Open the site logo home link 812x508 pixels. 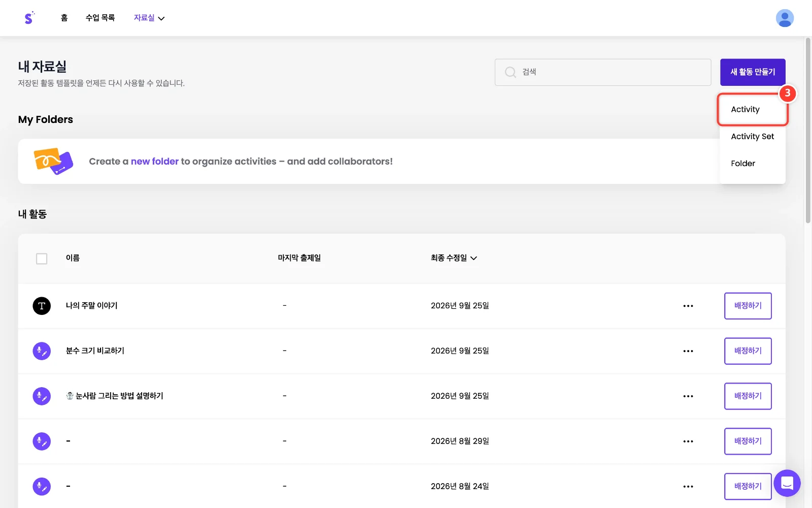click(29, 18)
